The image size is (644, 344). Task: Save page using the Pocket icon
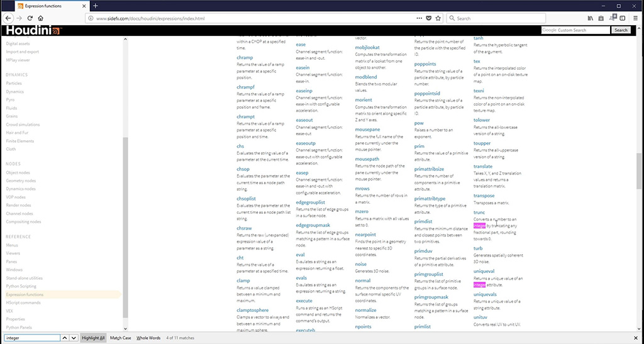(429, 18)
